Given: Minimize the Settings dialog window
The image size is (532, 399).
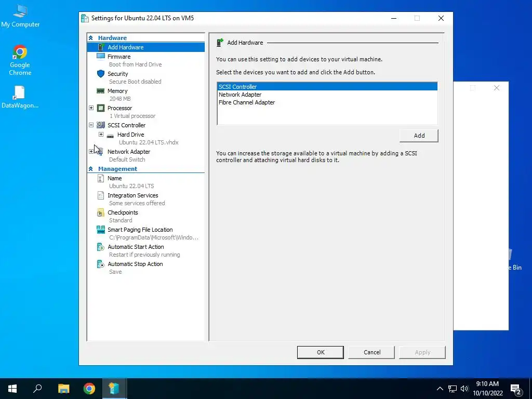Looking at the screenshot, I should [394, 18].
